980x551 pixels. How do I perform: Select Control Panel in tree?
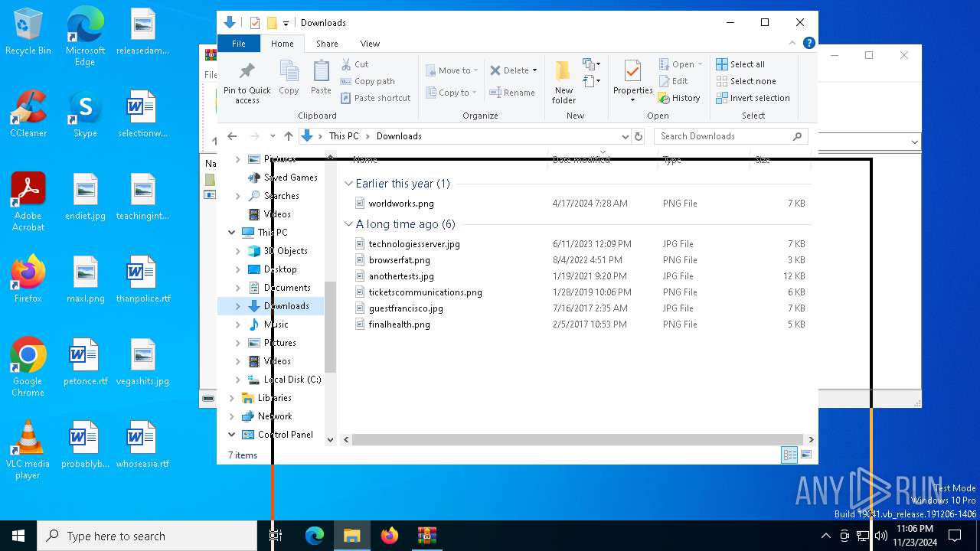[x=285, y=435]
